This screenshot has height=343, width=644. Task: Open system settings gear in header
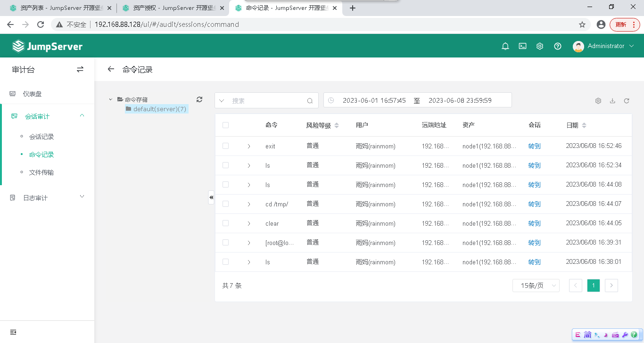tap(540, 46)
